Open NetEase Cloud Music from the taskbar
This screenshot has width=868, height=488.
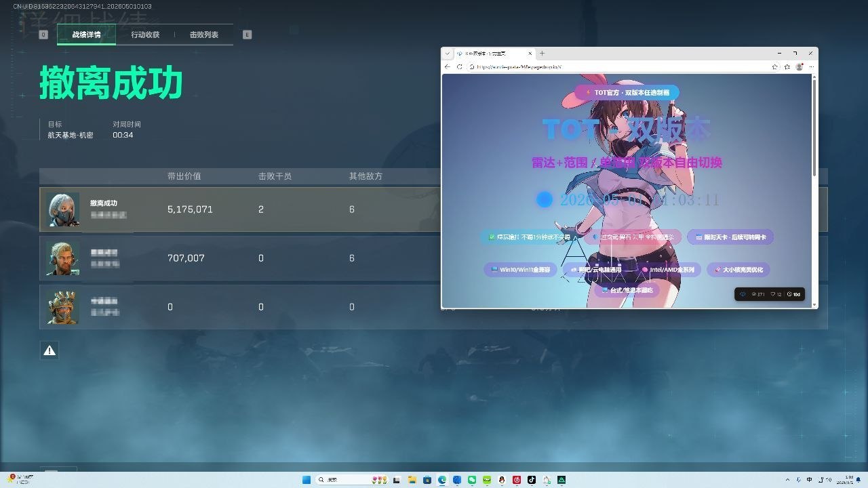pos(517,480)
